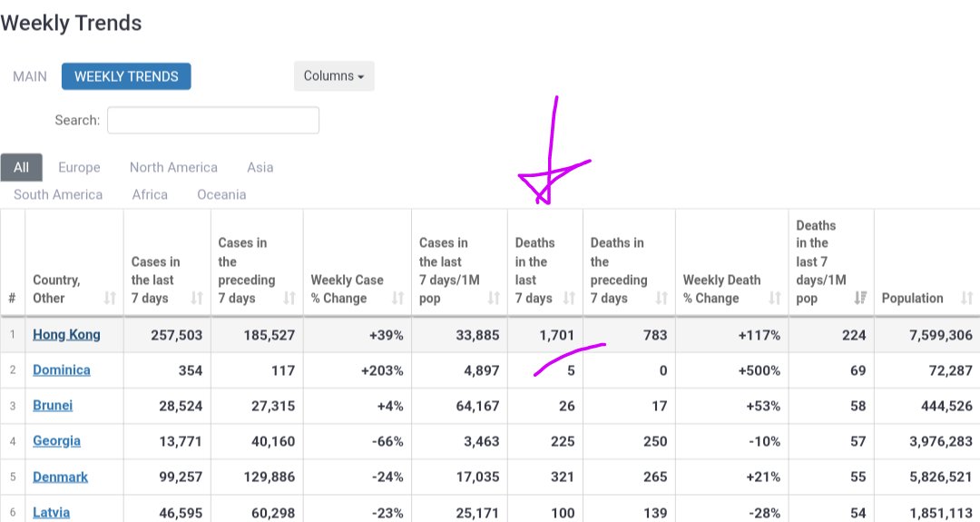This screenshot has height=522, width=980.
Task: Sort by Cases in the last 7 days icon
Action: click(x=197, y=298)
